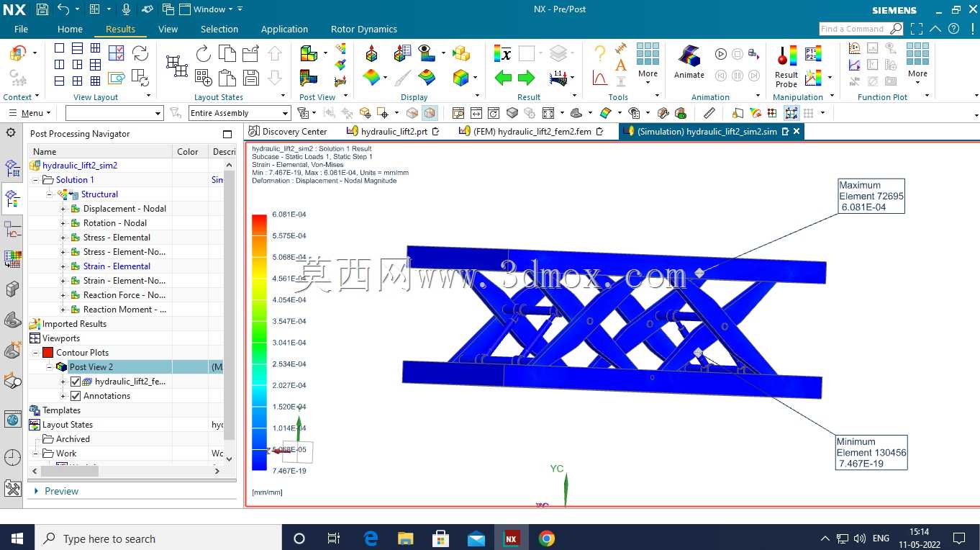Open Microsoft Edge from the taskbar
980x550 pixels.
pyautogui.click(x=371, y=538)
